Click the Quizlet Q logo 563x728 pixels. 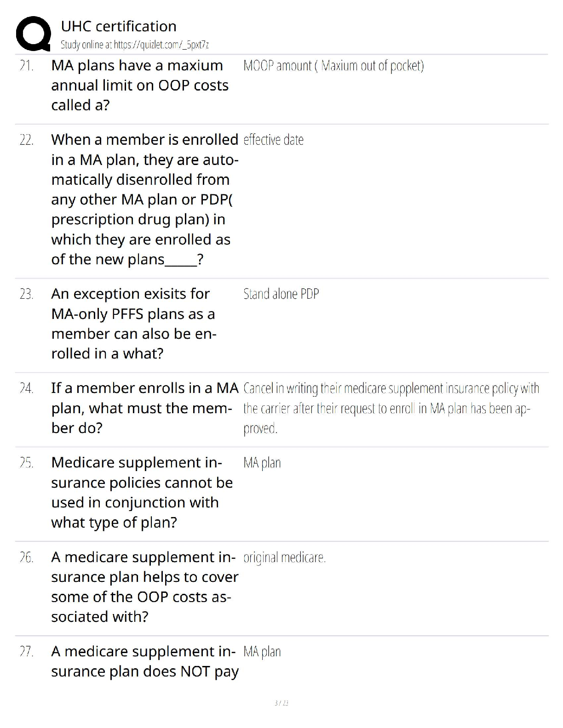33,33
